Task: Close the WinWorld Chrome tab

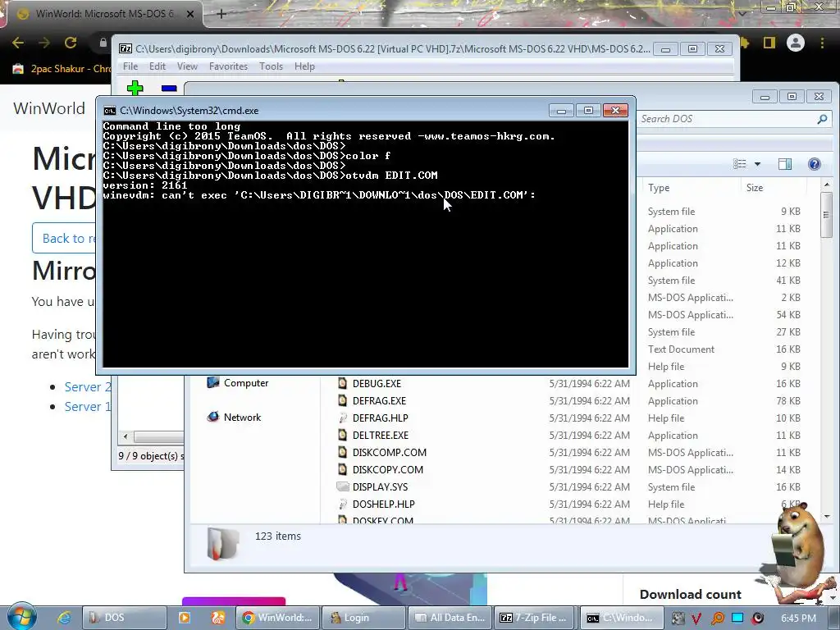Action: (190, 14)
